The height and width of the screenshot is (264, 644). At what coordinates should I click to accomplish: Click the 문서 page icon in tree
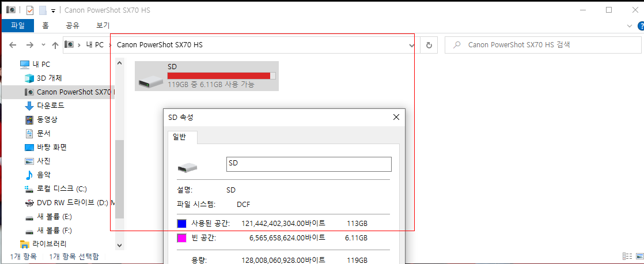tap(29, 133)
